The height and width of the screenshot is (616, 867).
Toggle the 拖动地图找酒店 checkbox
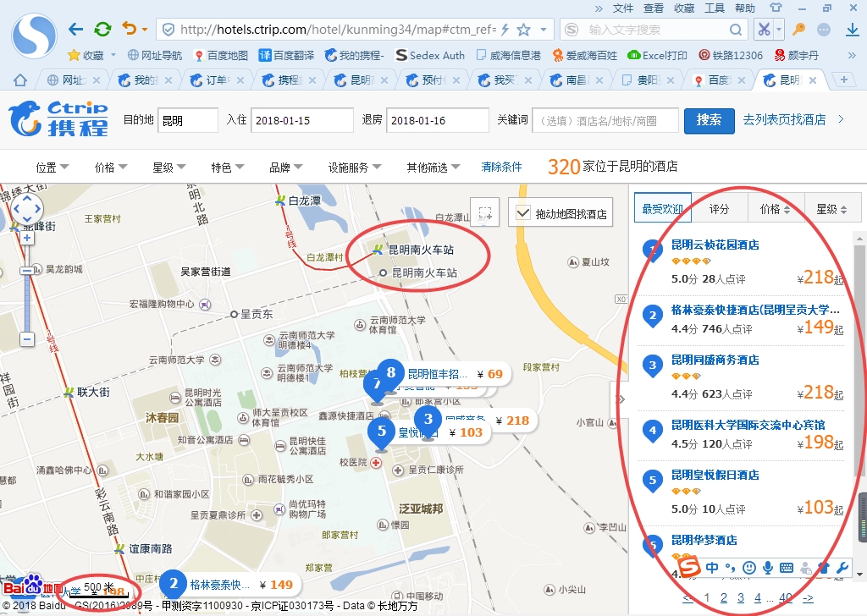point(522,212)
